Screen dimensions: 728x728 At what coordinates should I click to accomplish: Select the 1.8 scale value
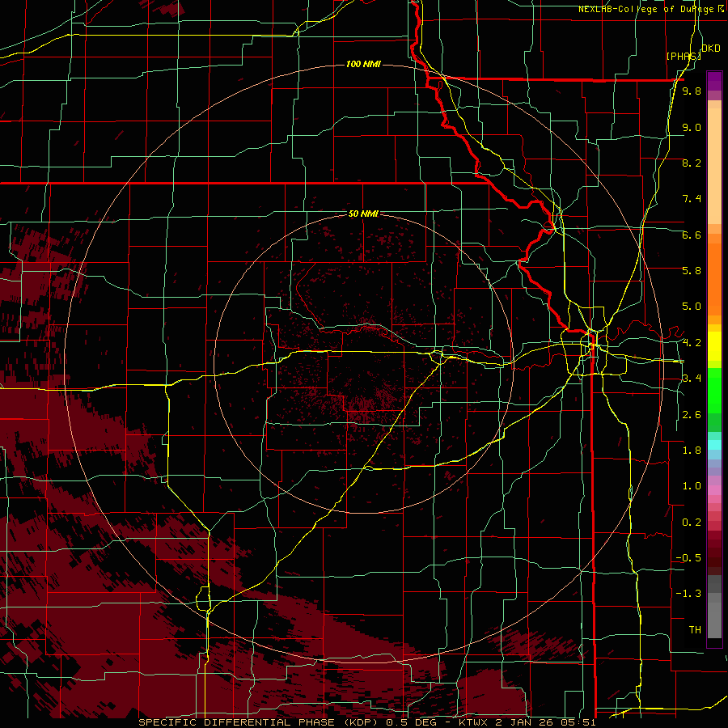[692, 451]
